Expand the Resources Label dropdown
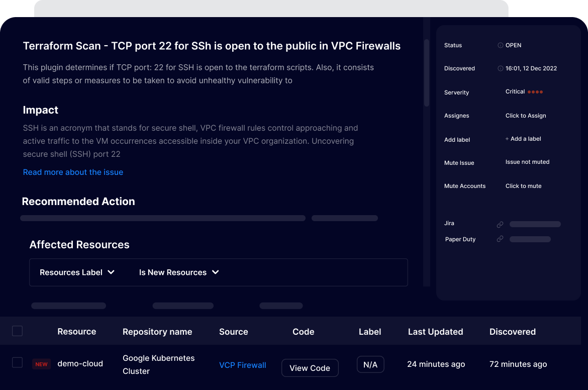The image size is (588, 390). point(77,272)
